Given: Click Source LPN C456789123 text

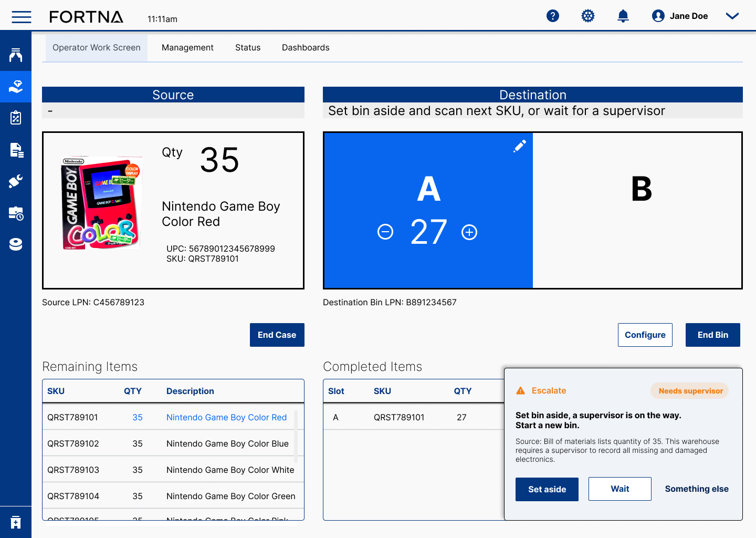Looking at the screenshot, I should [x=93, y=302].
